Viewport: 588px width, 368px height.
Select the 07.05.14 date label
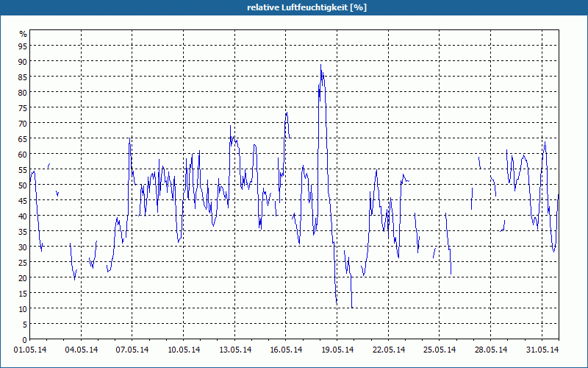tap(132, 350)
